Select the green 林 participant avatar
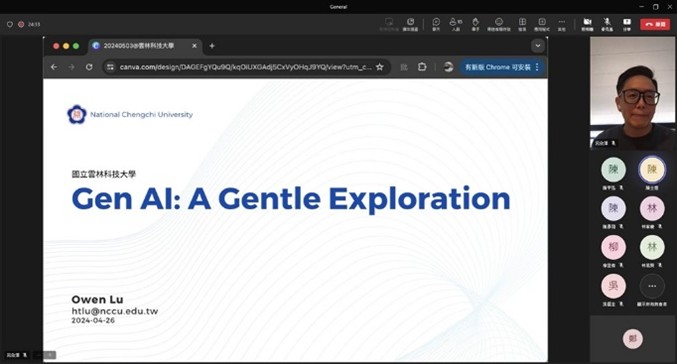Screen dimensions: 677x364 pos(652,247)
